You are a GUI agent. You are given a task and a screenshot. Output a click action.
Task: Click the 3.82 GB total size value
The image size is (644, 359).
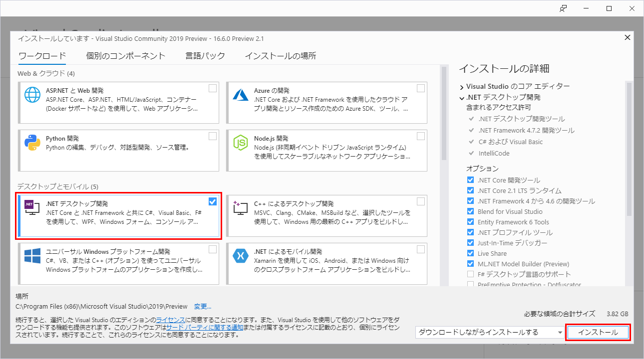pyautogui.click(x=617, y=314)
